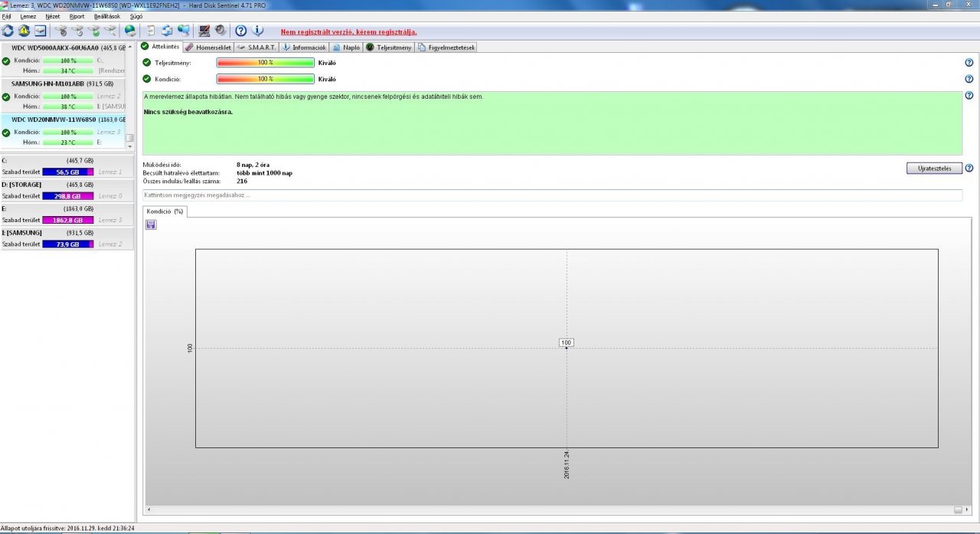
Task: Click the disk test icon with green check
Action: pos(94,31)
